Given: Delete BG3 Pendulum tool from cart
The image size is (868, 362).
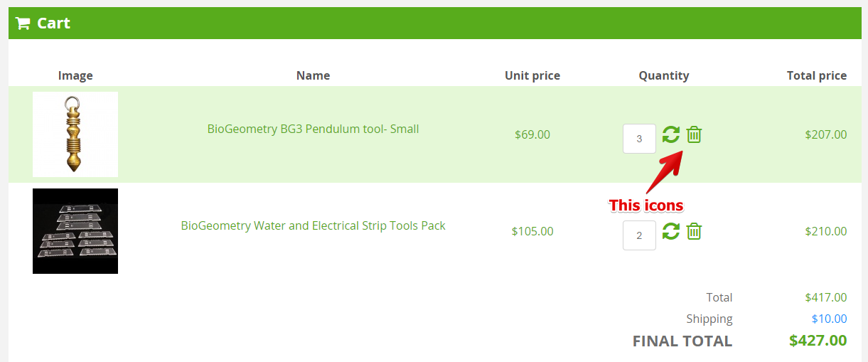Looking at the screenshot, I should coord(695,134).
